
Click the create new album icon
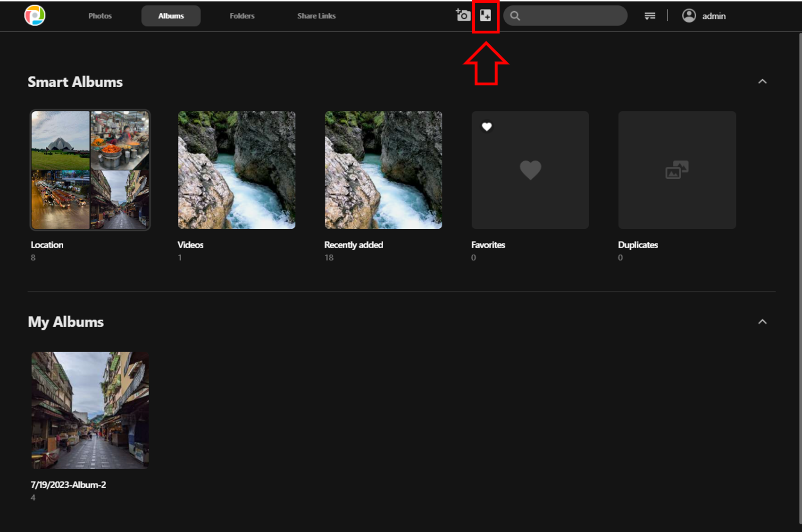(485, 16)
